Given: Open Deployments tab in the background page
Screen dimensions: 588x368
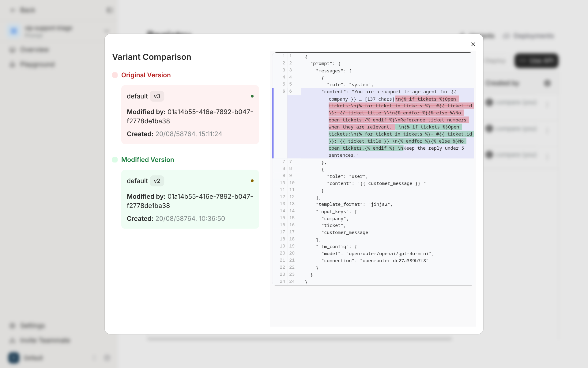Looking at the screenshot, I should click(529, 36).
